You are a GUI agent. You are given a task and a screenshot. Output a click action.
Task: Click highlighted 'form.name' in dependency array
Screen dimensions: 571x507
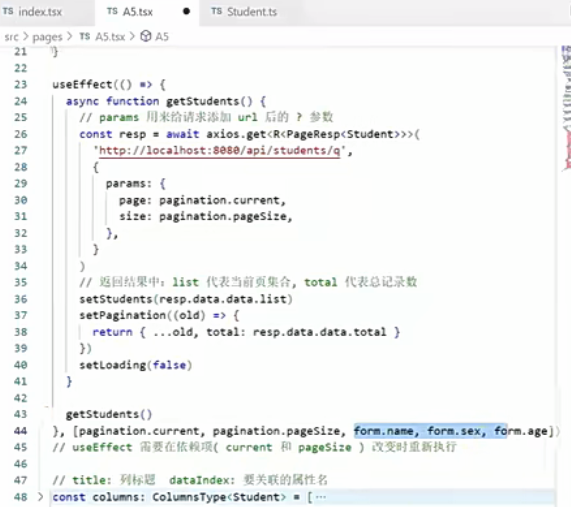coord(384,431)
